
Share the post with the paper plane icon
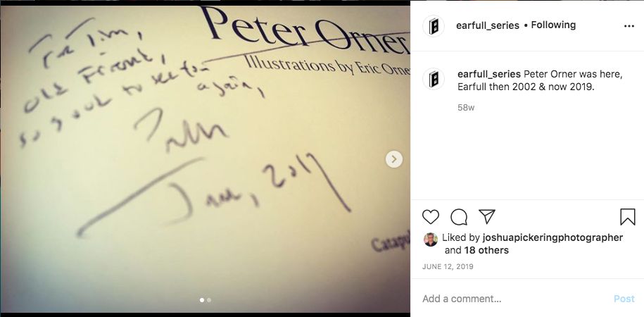point(487,216)
